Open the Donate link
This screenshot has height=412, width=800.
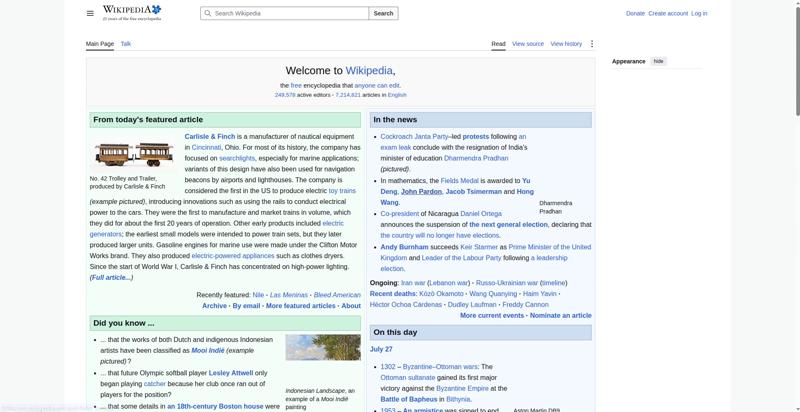[635, 13]
